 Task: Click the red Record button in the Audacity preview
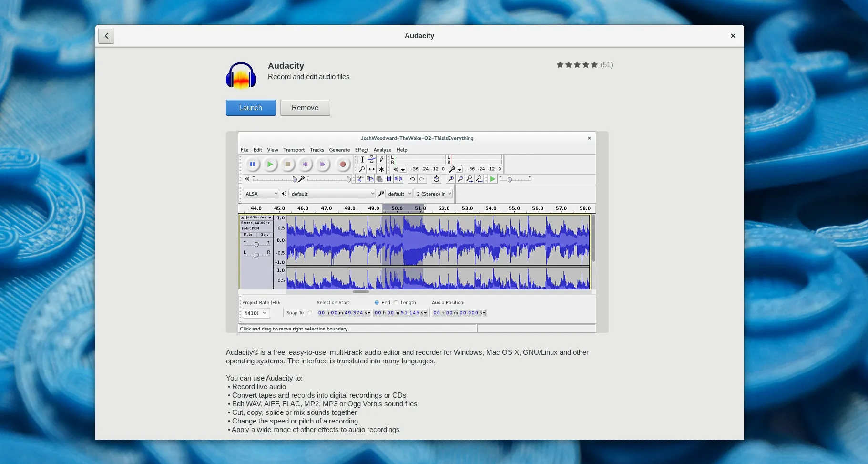342,165
